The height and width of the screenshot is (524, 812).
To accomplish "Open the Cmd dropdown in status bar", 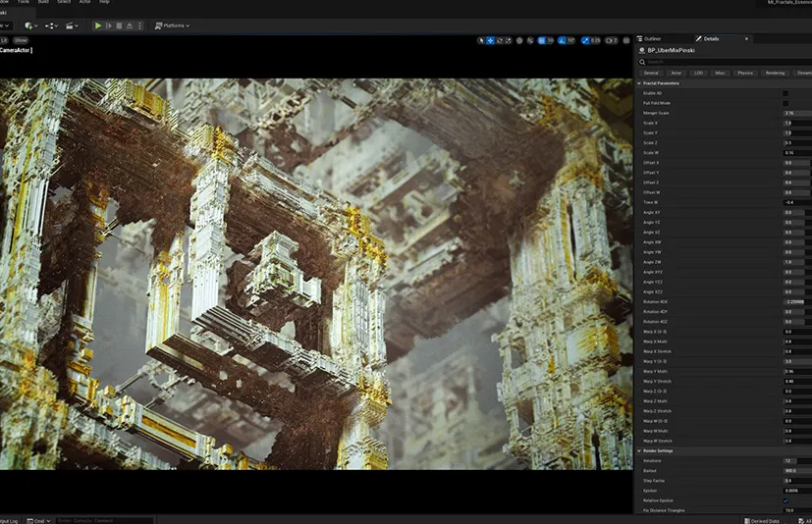I will [x=39, y=521].
